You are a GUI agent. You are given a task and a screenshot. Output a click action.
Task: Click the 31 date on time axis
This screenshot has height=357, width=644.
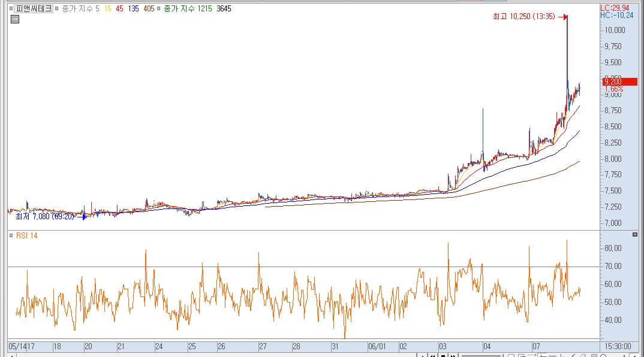click(335, 347)
